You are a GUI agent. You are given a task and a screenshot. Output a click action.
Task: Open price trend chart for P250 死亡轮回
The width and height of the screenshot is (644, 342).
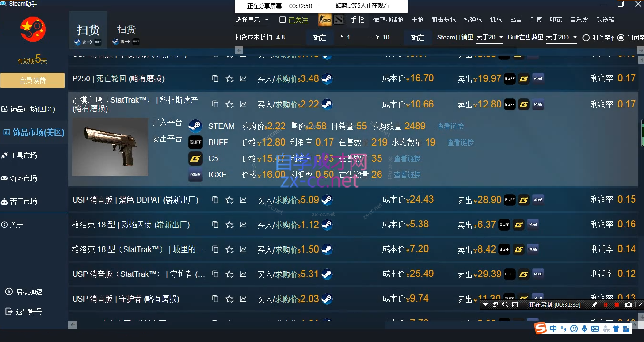(243, 78)
